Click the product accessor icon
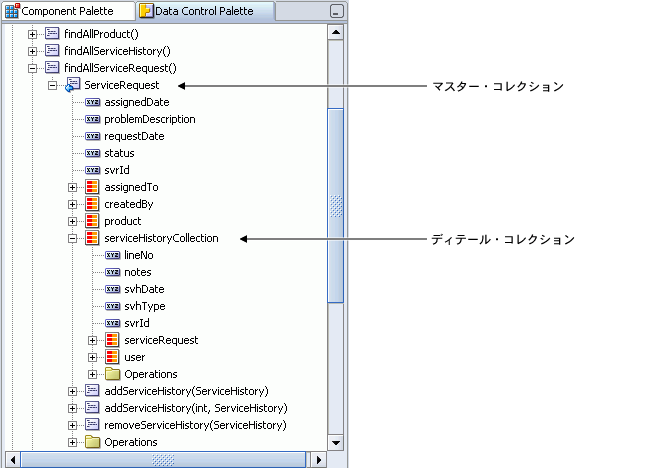The width and height of the screenshot is (648, 468). (x=92, y=221)
